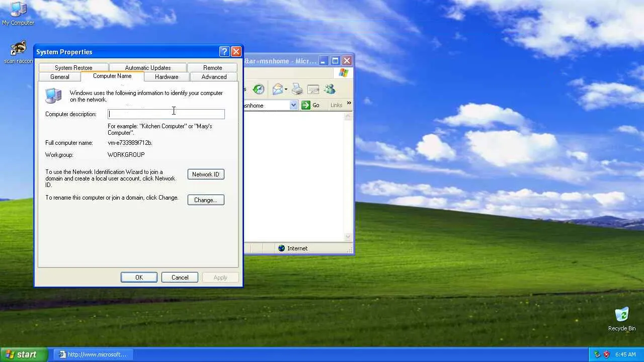Minimize the Internet Explorer window
Viewport: 644px width, 362px height.
coord(323,61)
